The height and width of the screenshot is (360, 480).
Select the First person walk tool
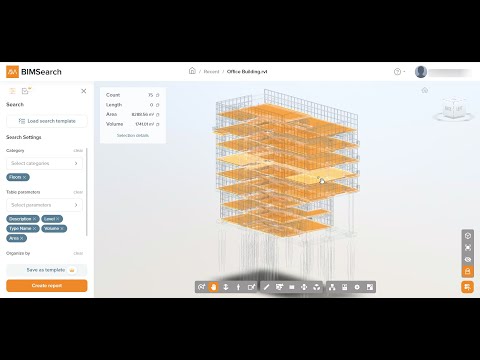coord(238,287)
